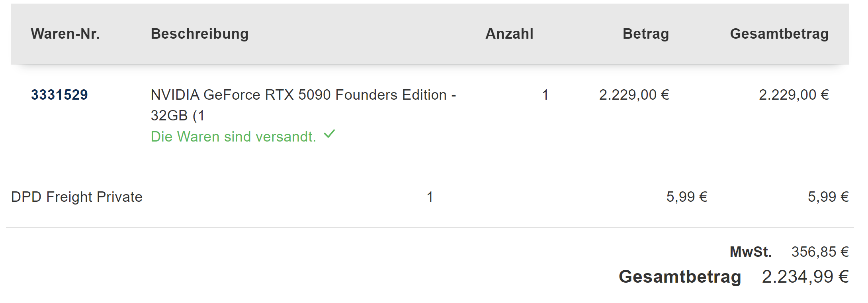Click 'Die Waren sind versandt.' status text
Screen dimensions: 868x303
tap(233, 137)
